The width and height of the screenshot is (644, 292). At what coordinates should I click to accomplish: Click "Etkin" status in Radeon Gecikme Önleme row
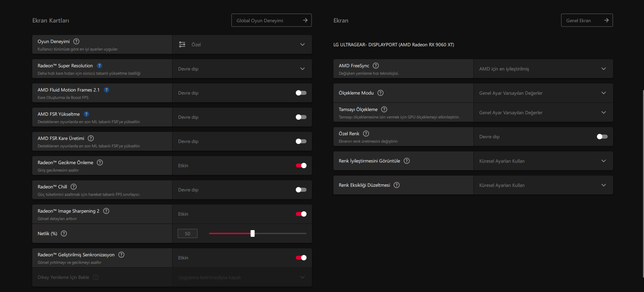click(183, 166)
